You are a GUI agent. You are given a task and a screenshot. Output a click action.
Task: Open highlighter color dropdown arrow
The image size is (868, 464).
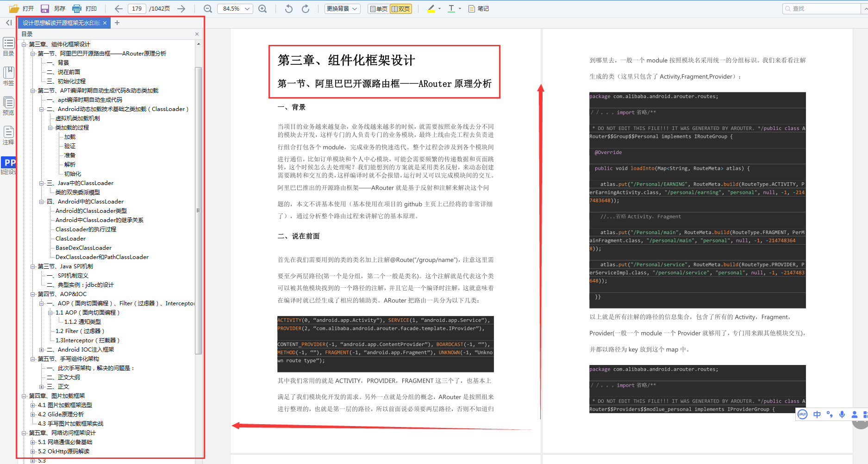(x=439, y=9)
